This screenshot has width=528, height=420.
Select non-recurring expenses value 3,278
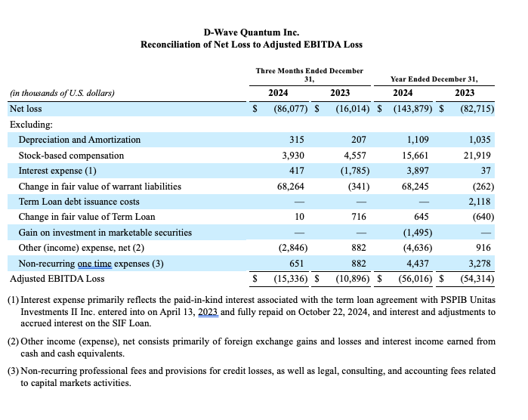(480, 264)
